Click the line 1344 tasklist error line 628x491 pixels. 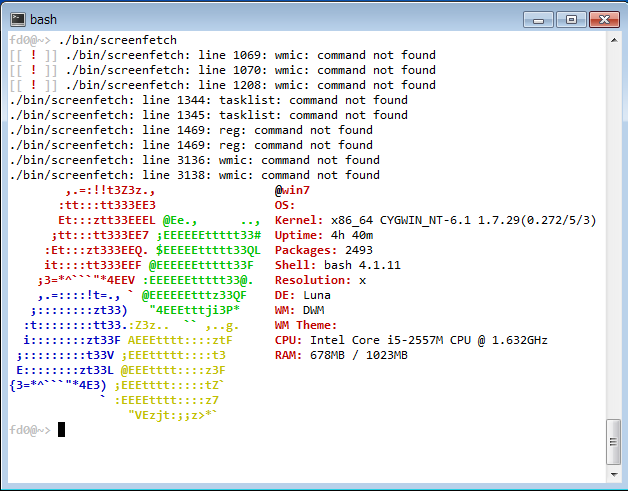click(x=209, y=100)
